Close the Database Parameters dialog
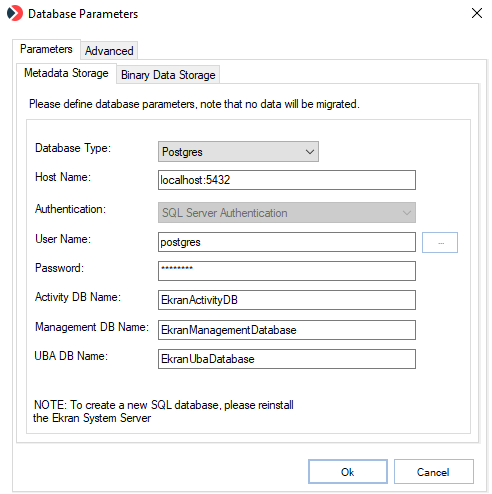492x494 pixels. [477, 13]
